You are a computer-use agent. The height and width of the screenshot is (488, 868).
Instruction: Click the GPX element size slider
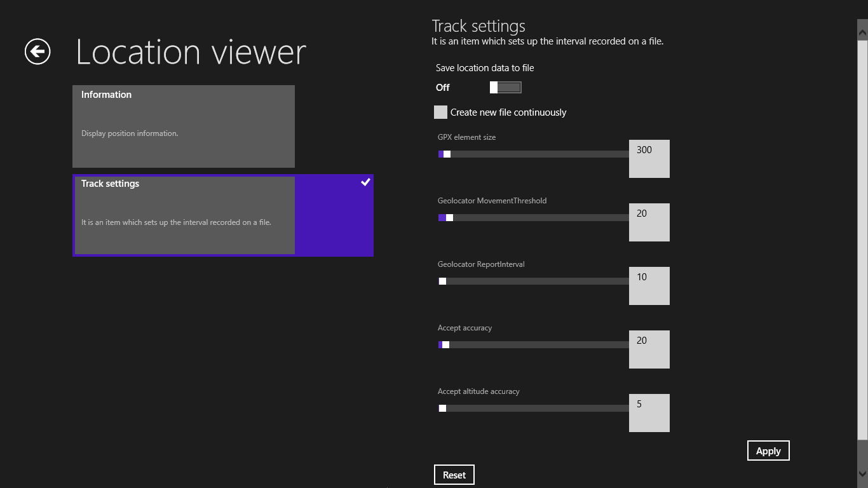(533, 154)
